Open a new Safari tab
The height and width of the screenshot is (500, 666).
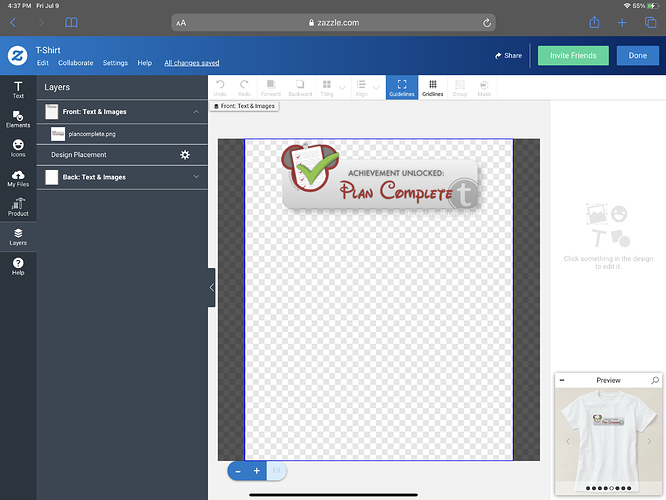click(x=622, y=23)
